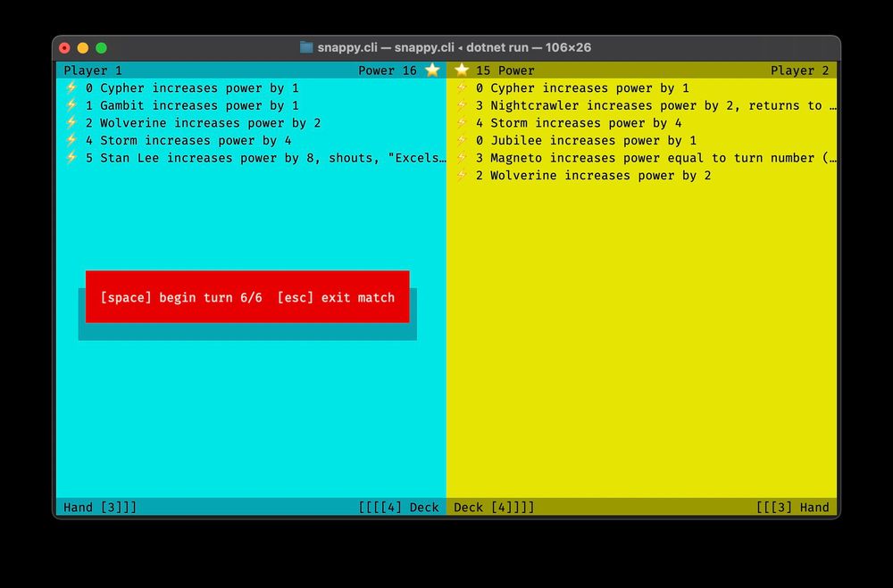
Task: Click Player 2's Deck [4]]]] status
Action: coord(494,507)
